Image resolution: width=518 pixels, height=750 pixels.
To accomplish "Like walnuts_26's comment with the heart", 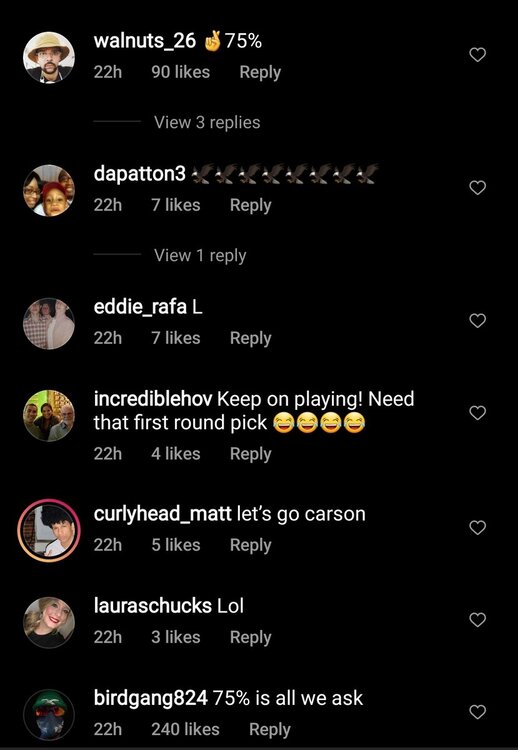I will click(x=477, y=55).
